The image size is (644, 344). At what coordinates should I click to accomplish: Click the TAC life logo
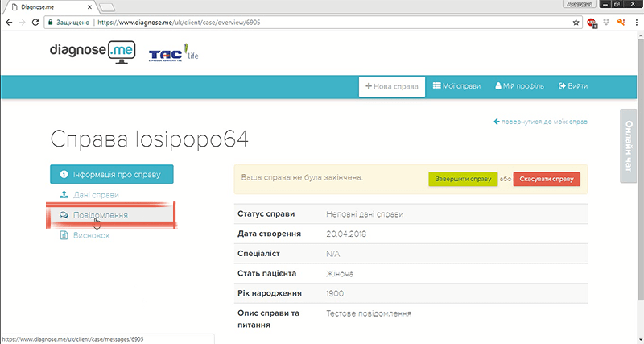tap(172, 56)
